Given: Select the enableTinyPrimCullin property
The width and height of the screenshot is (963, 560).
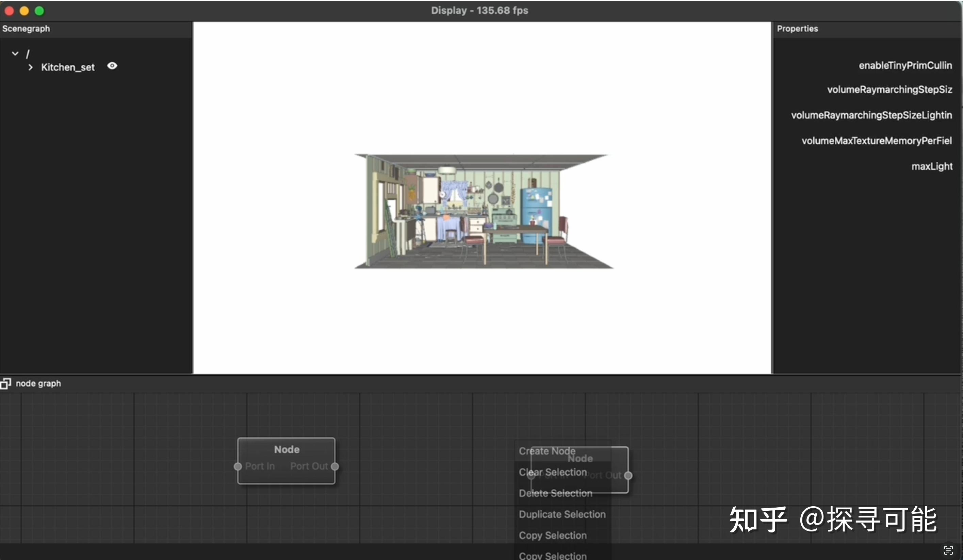Looking at the screenshot, I should [905, 65].
